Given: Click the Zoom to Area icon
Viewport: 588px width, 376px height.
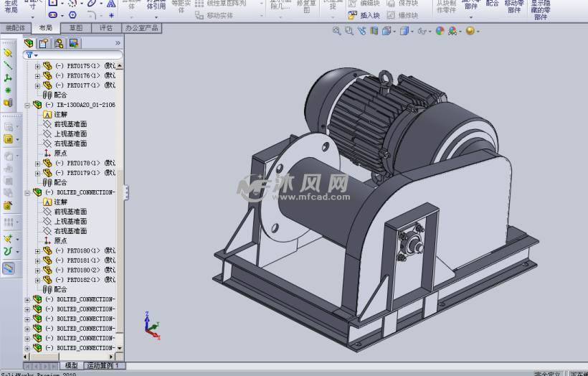Looking at the screenshot, I should tap(349, 31).
